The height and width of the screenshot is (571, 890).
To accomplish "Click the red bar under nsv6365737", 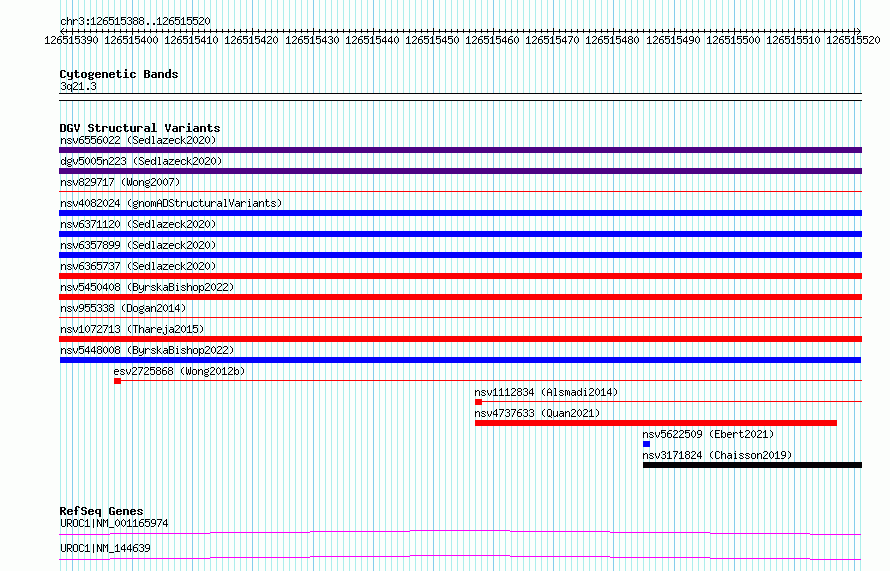I will coord(460,276).
